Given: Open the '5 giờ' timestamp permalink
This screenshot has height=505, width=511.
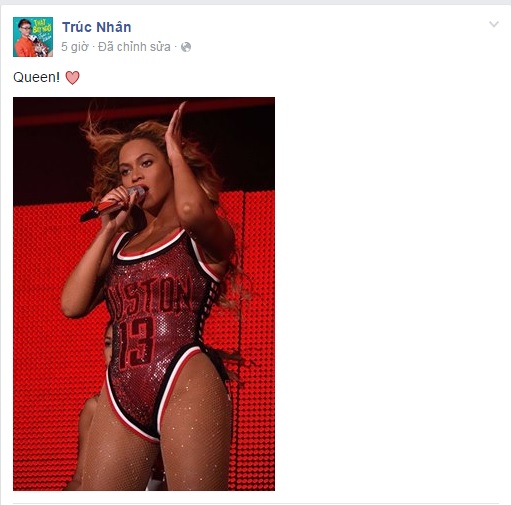Looking at the screenshot, I should coord(75,47).
